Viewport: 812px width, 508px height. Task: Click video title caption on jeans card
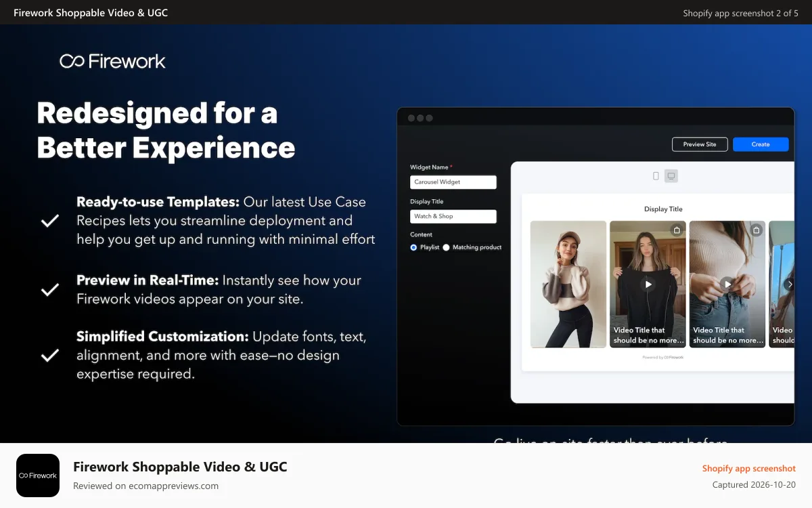point(727,335)
